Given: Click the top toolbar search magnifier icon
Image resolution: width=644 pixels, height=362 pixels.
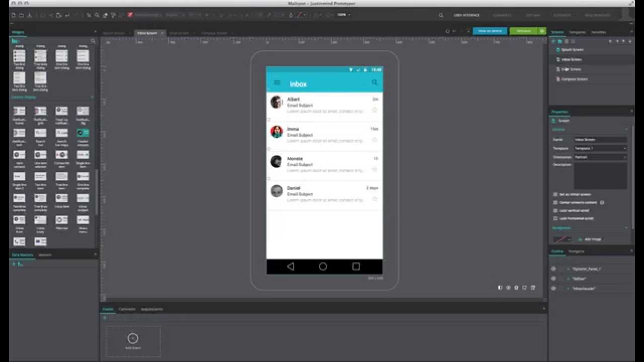Looking at the screenshot, I should click(x=441, y=16).
